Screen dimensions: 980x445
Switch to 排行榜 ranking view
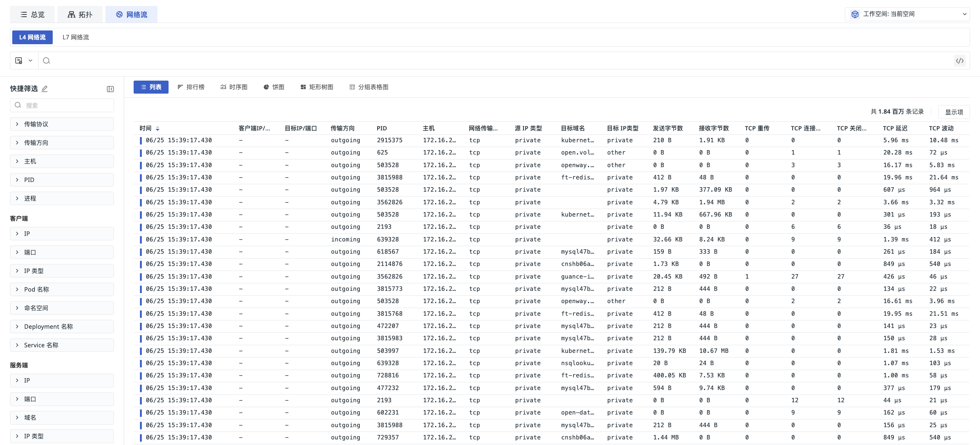coord(191,87)
